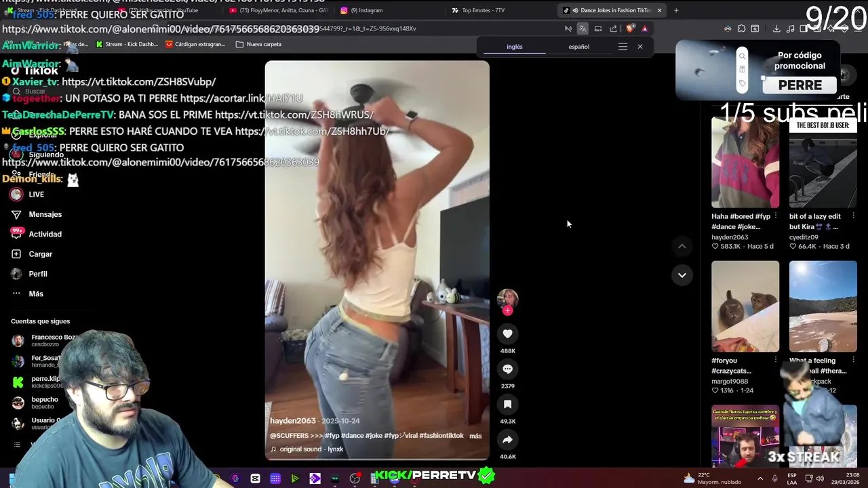Open cyeditz09 profile link
The image size is (868, 488).
[804, 237]
